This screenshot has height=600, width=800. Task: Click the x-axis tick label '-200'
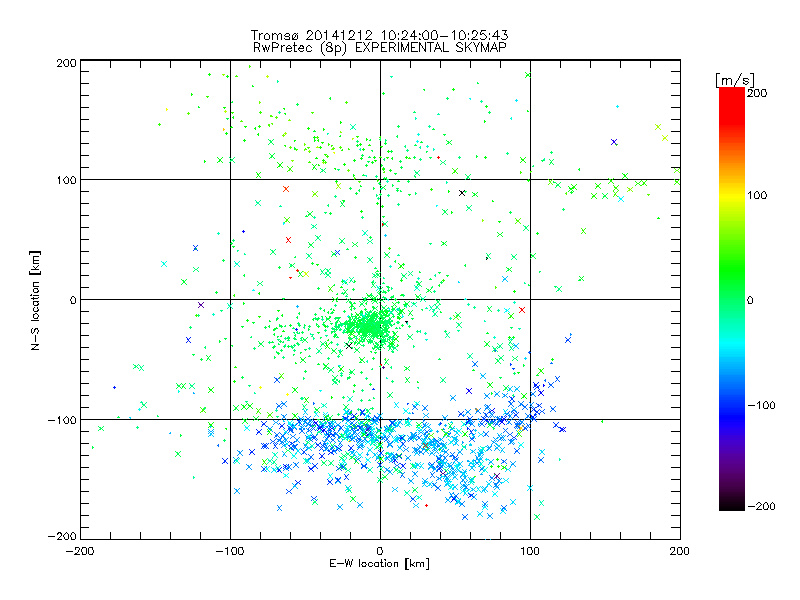pos(80,551)
